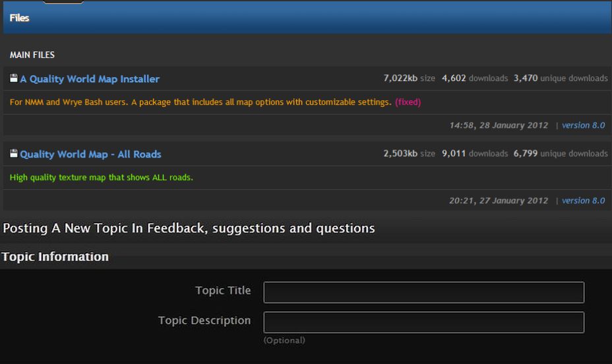Click the 'For NMM and Wrye Bash users' description
This screenshot has height=364, width=612.
(200, 102)
